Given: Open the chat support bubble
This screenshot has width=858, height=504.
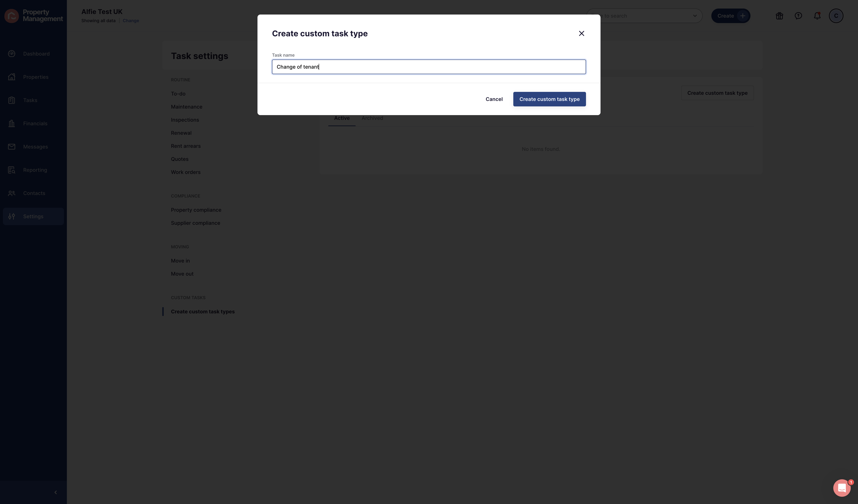Looking at the screenshot, I should click(842, 488).
